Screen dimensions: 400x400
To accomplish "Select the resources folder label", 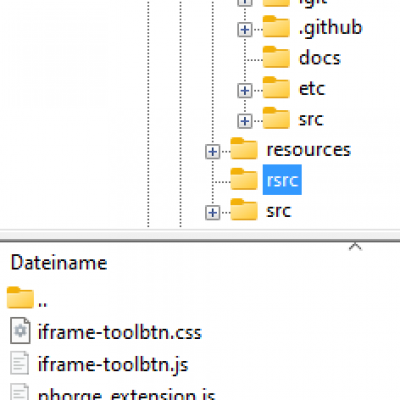I will pyautogui.click(x=309, y=150).
